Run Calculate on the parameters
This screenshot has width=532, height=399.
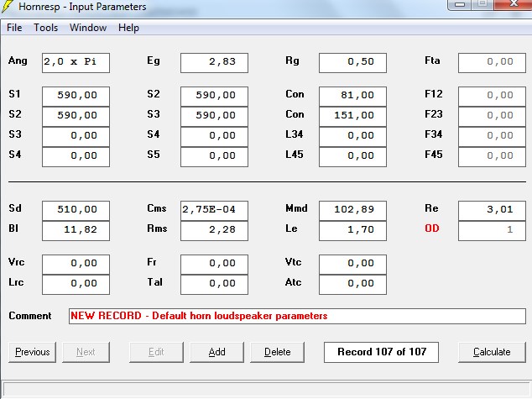click(x=492, y=352)
